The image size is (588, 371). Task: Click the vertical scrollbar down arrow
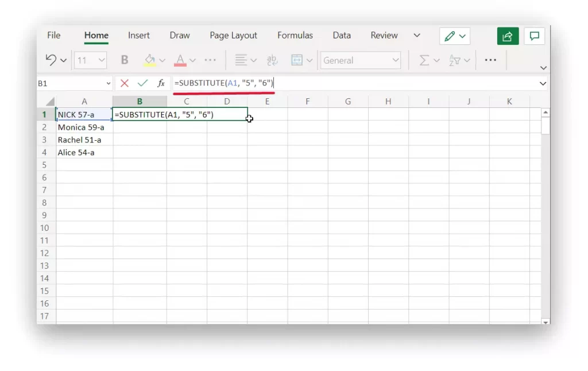coord(546,322)
